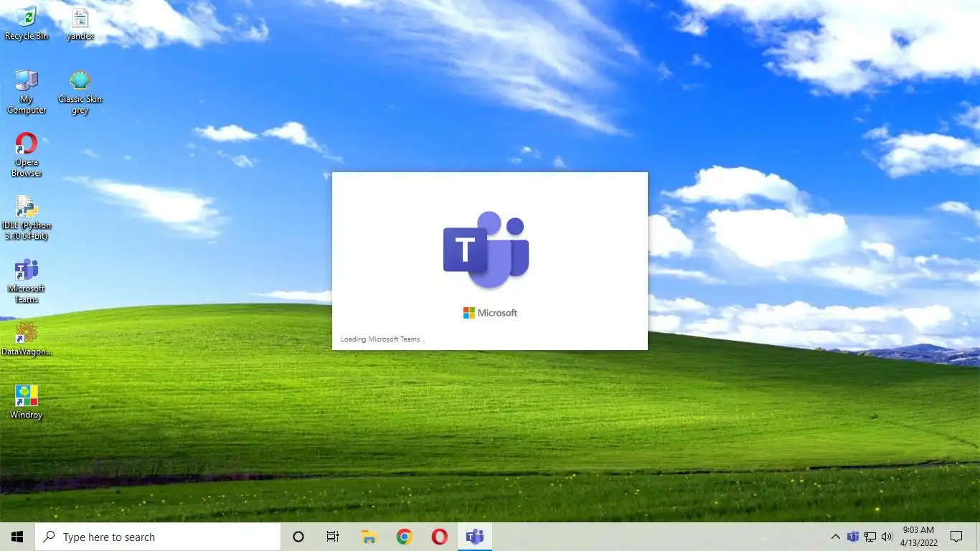The height and width of the screenshot is (551, 980).
Task: Click the Teams logo on splash screen
Action: pyautogui.click(x=486, y=250)
